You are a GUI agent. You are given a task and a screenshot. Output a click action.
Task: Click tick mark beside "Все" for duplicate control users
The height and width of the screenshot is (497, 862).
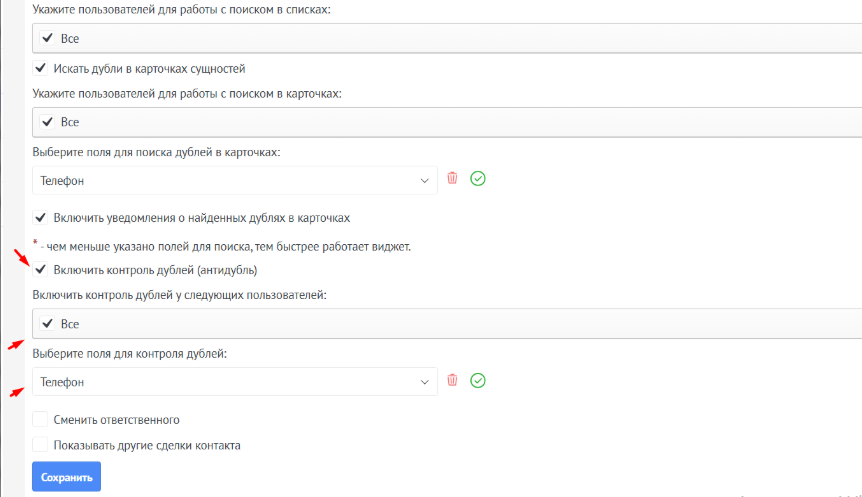point(47,323)
